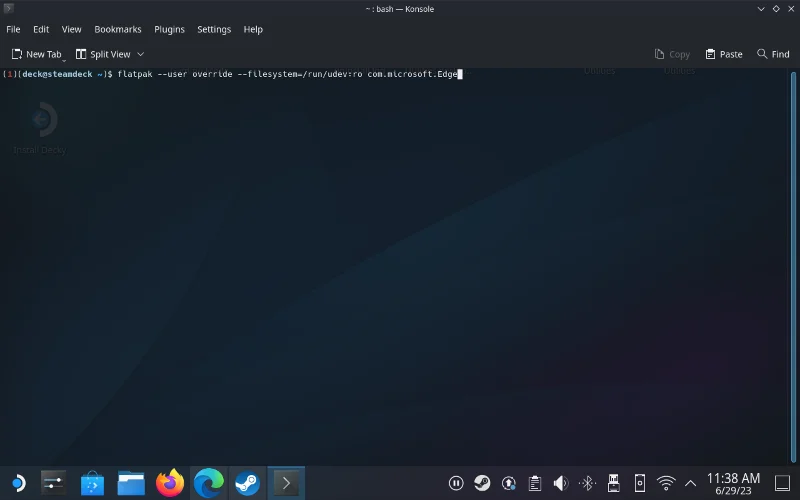
Task: Open the clipboard tray icon
Action: pyautogui.click(x=535, y=483)
